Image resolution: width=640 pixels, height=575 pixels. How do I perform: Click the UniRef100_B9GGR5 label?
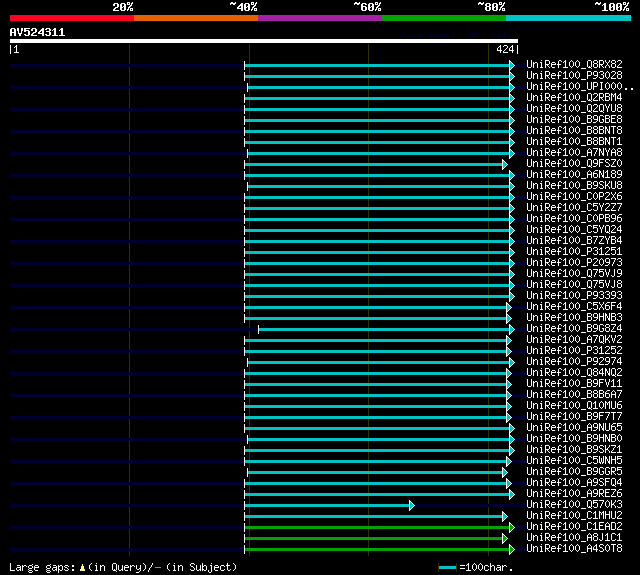click(574, 472)
